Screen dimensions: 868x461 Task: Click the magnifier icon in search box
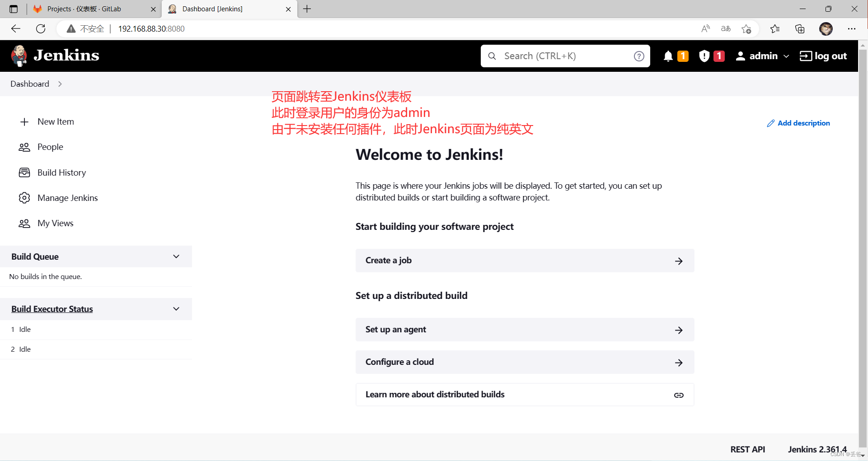(492, 56)
